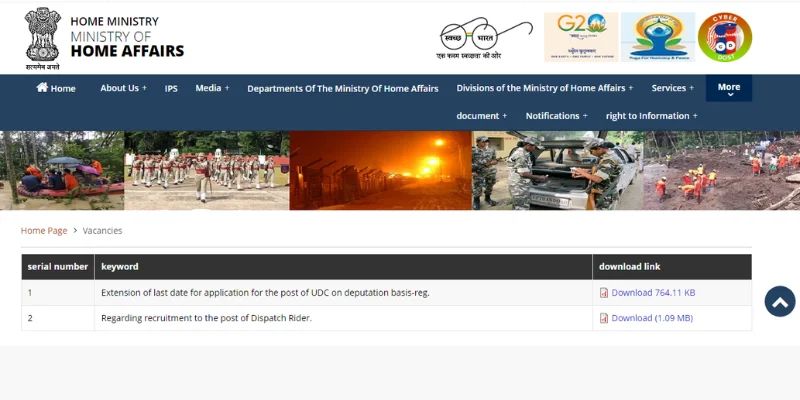Expand the Services menu
800x400 pixels.
(672, 88)
